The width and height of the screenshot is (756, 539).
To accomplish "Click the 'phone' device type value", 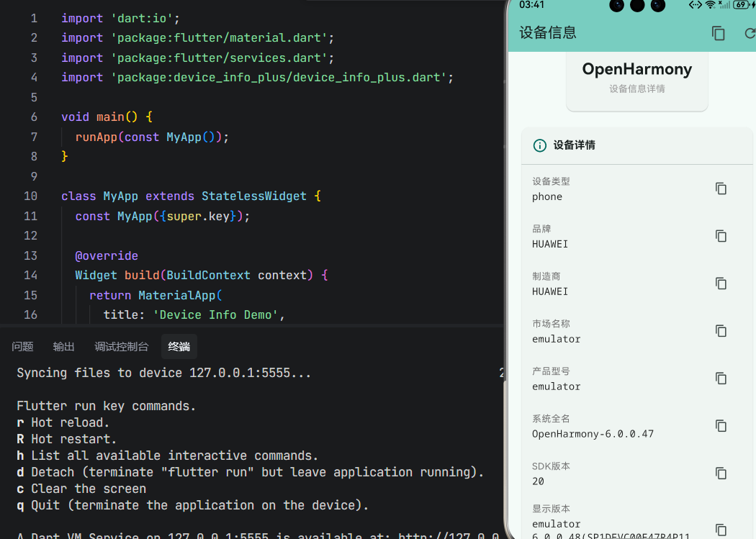I will (546, 197).
